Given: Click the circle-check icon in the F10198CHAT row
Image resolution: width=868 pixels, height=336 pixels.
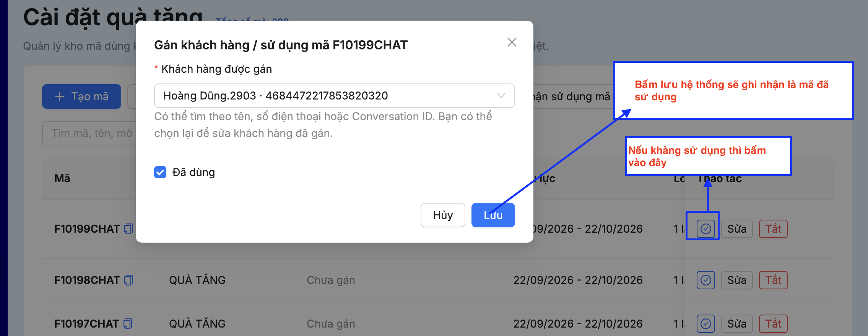Looking at the screenshot, I should click(705, 280).
